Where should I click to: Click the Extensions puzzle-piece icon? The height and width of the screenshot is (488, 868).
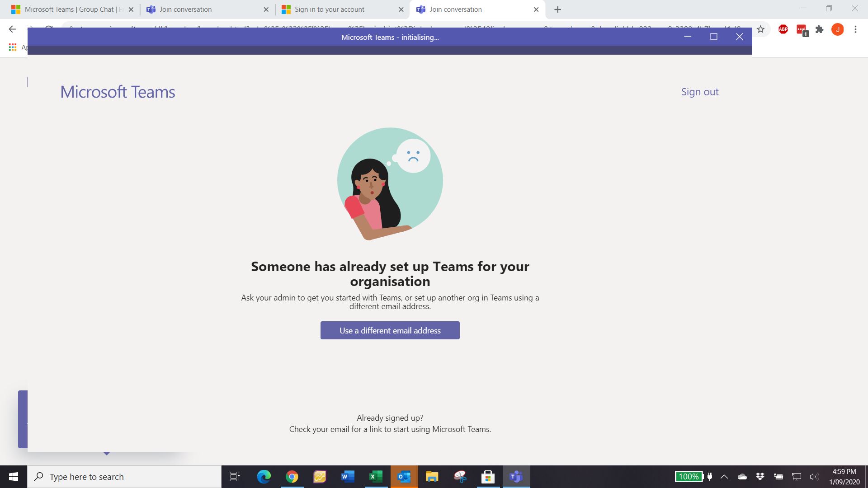pyautogui.click(x=819, y=29)
